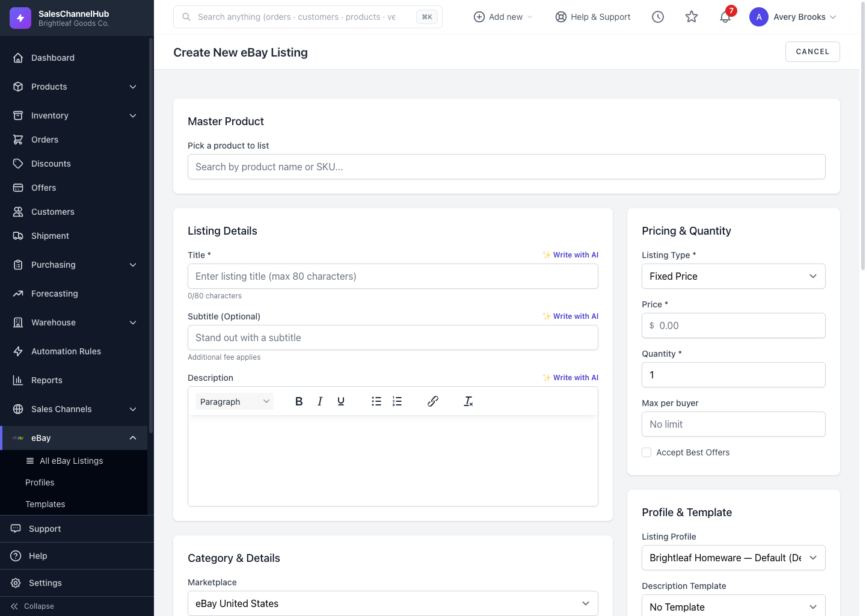Click the Settings gear icon
The width and height of the screenshot is (866, 616).
[16, 583]
